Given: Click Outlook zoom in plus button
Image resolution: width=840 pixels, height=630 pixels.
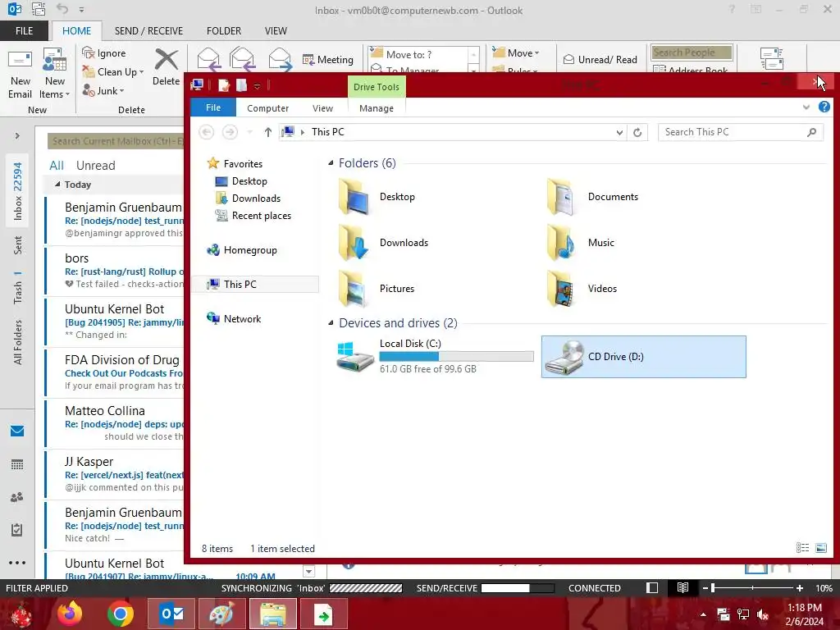Looking at the screenshot, I should (800, 587).
